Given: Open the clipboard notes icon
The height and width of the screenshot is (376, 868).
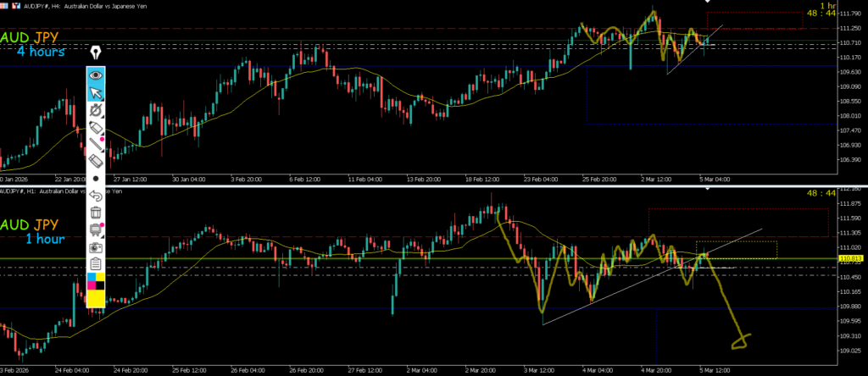Looking at the screenshot, I should (x=96, y=264).
